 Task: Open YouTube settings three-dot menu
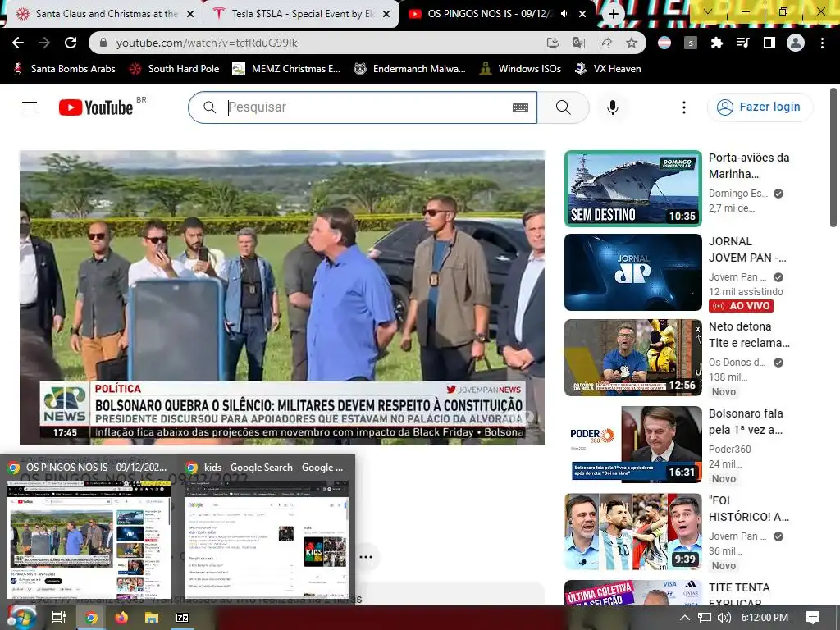(x=683, y=107)
